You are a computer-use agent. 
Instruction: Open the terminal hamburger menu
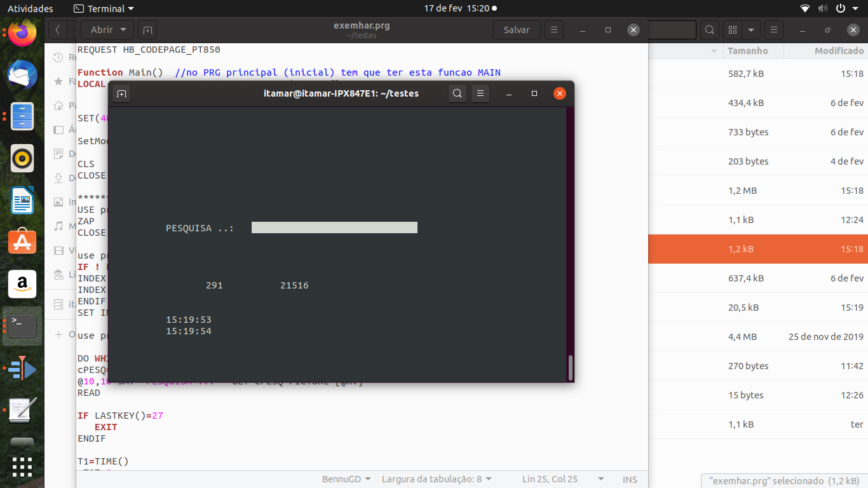click(480, 94)
